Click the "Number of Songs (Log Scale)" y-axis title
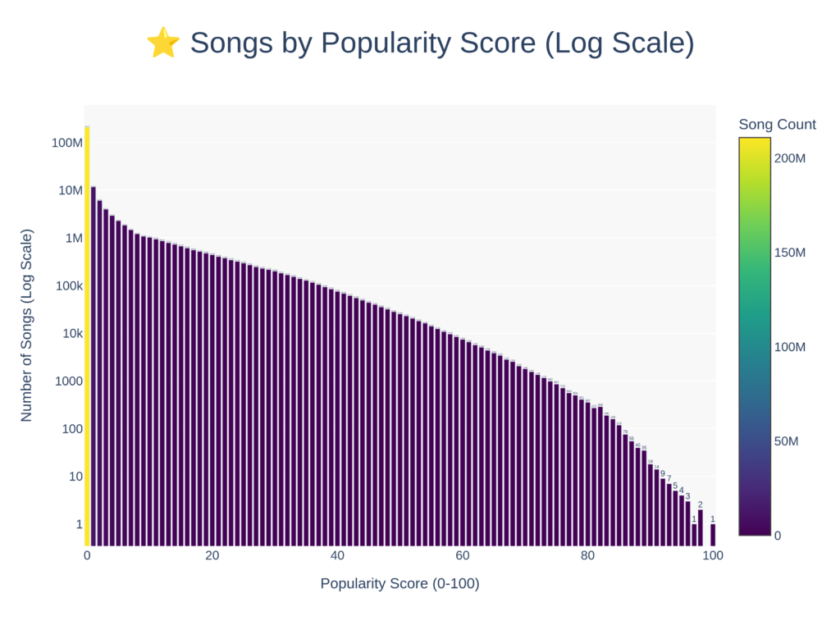 26,326
